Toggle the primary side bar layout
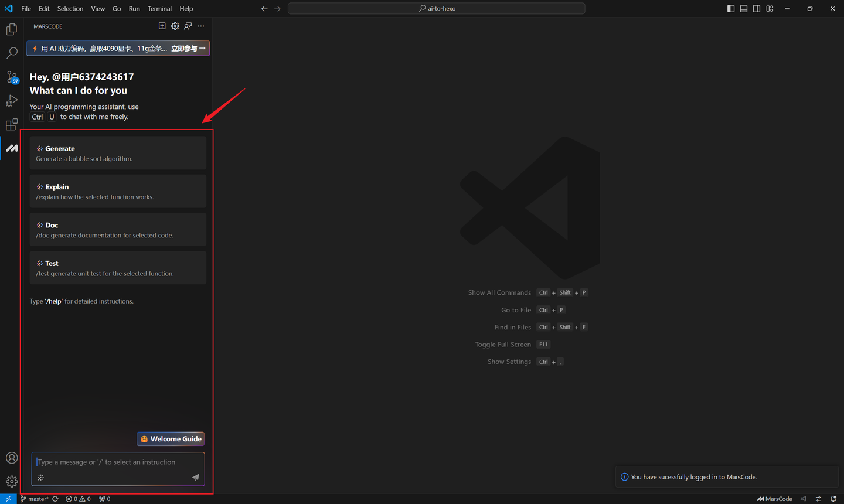 point(731,9)
